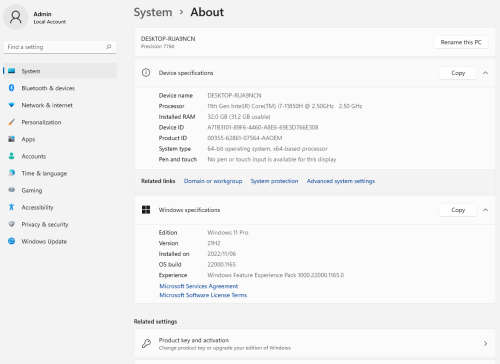Open Privacy & security settings
Screen dimensions: 500x364
[60, 224]
